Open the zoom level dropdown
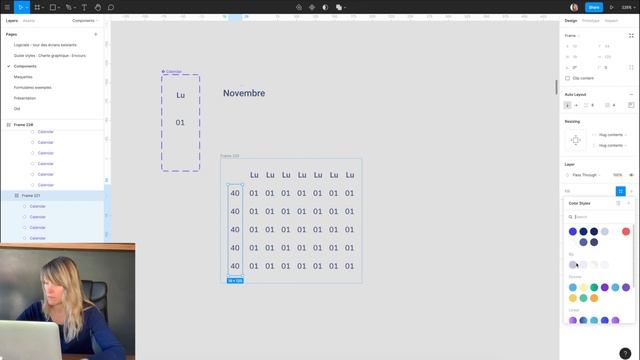640x360 pixels. tap(627, 7)
